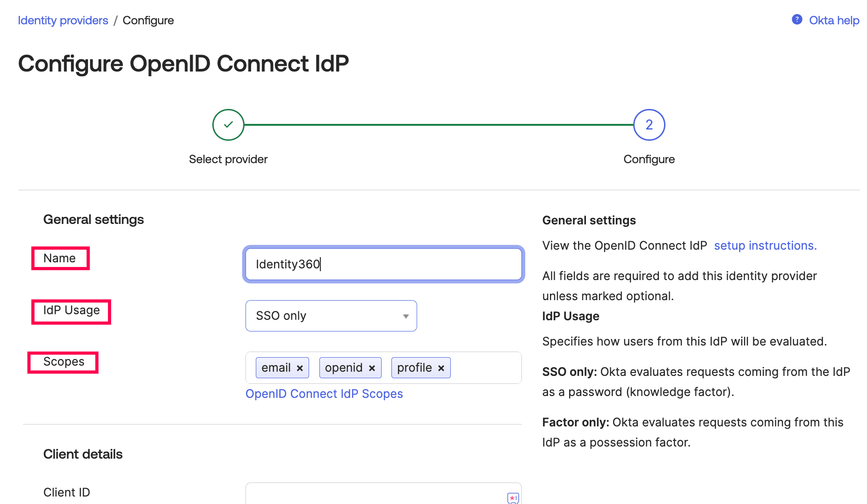The height and width of the screenshot is (504, 867).
Task: Remove the profile scope chip
Action: tap(441, 367)
